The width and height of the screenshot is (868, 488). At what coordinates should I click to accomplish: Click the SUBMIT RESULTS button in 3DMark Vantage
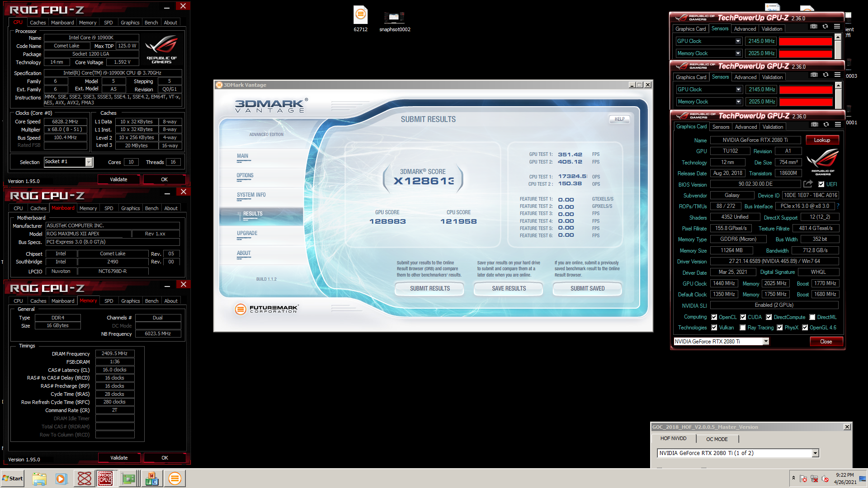coord(430,288)
